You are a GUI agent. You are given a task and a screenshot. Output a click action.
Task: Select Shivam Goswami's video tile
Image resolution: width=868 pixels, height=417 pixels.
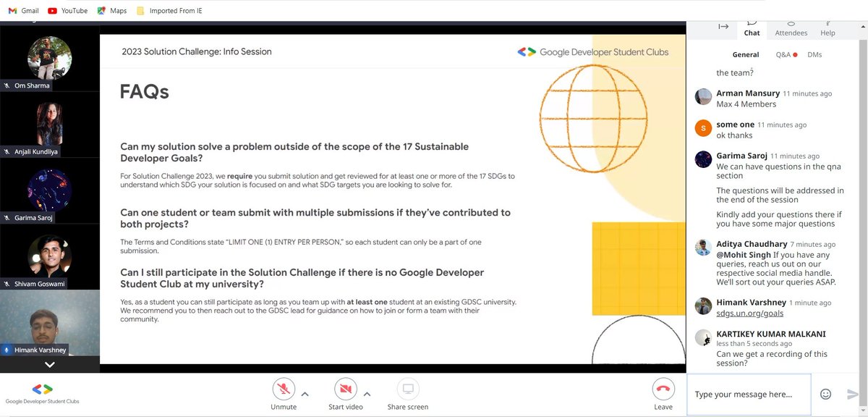click(49, 257)
